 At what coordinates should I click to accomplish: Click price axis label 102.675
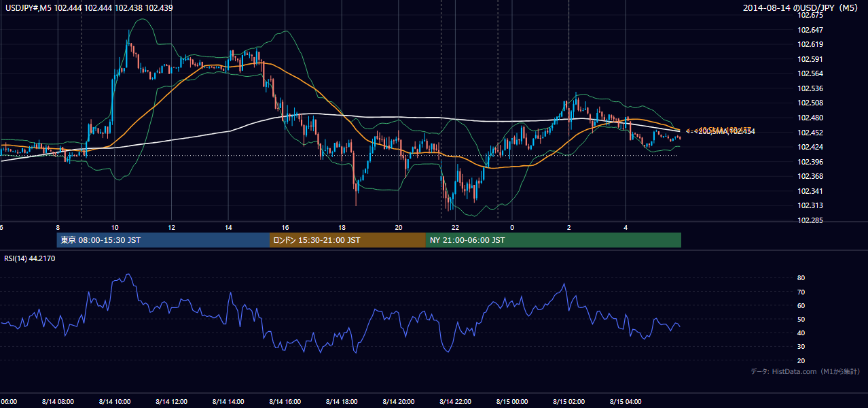[811, 15]
